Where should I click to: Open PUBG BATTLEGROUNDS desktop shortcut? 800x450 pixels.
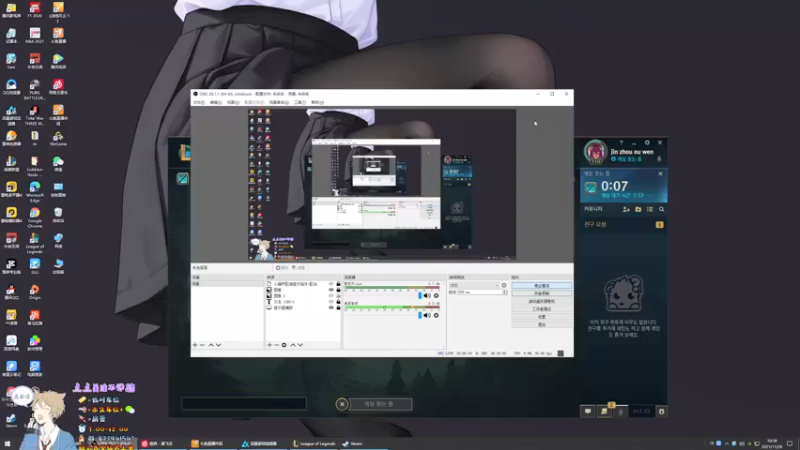coord(35,89)
